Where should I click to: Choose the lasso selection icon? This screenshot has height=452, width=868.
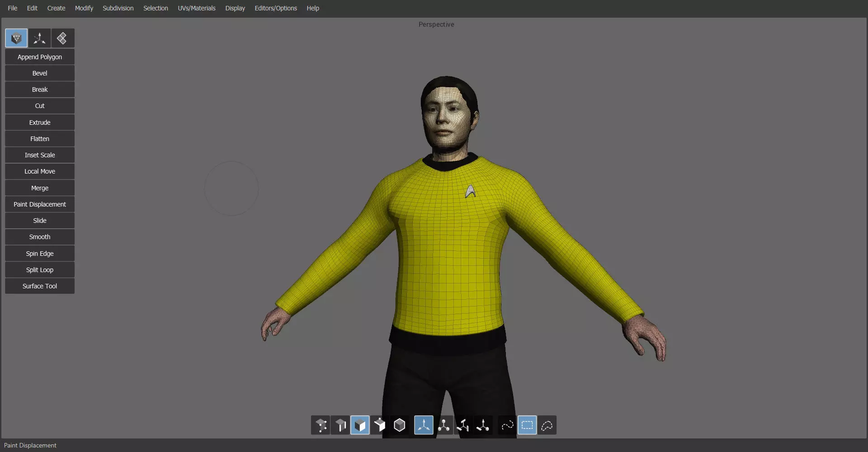[547, 425]
